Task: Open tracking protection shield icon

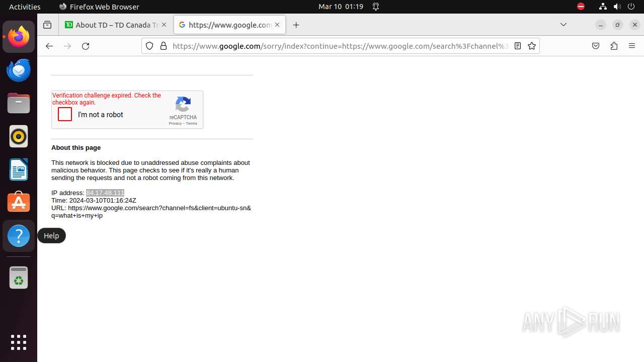Action: tap(149, 46)
